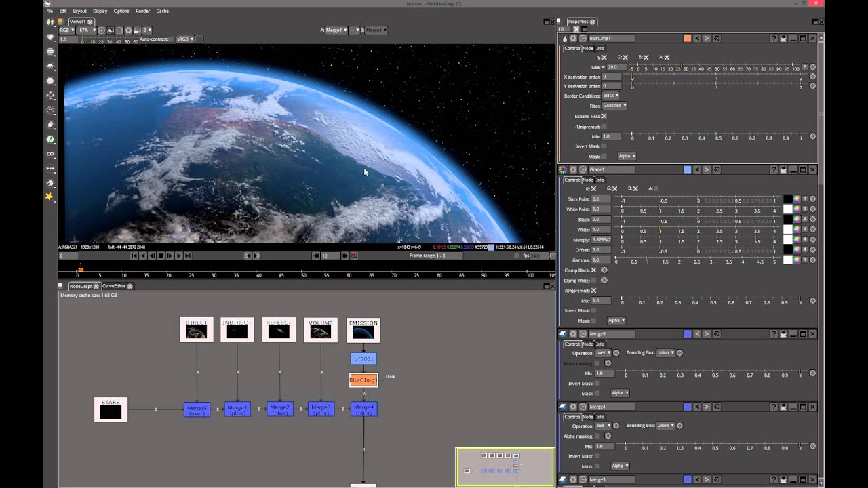Open the Cache menu
This screenshot has height=488, width=868.
(163, 11)
